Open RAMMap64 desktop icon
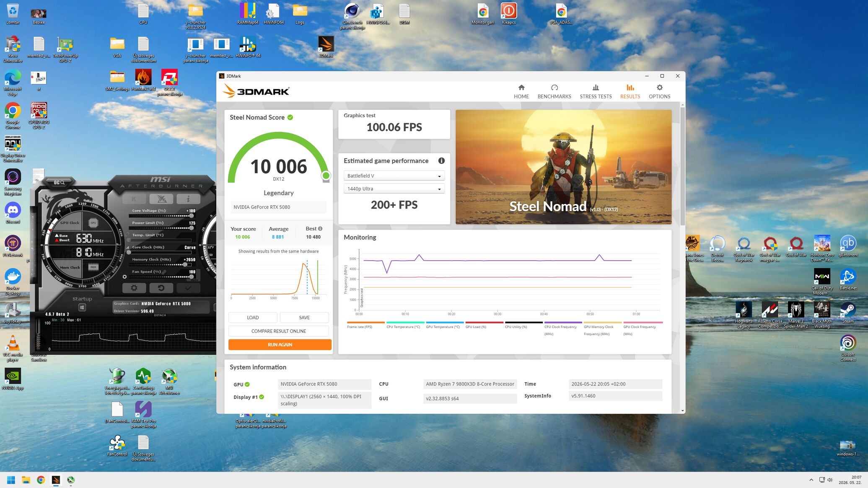Screen dimensions: 868x488 (x=248, y=14)
